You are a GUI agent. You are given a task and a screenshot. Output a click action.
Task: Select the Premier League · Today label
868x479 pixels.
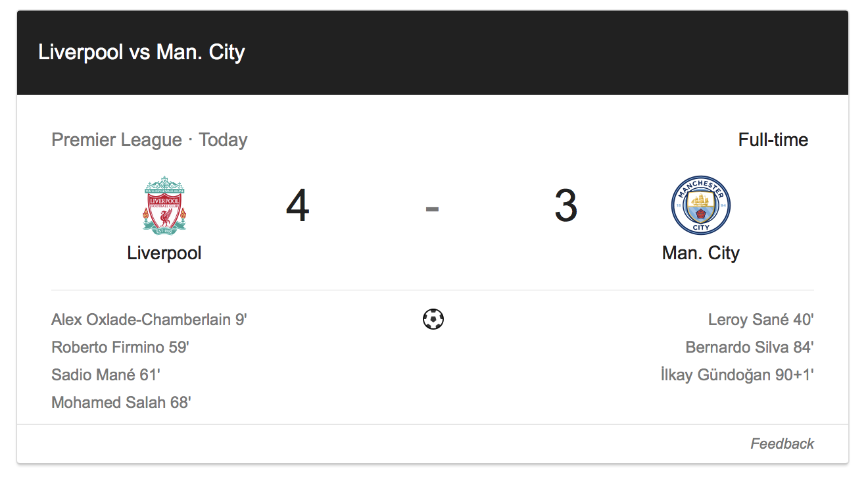(x=149, y=140)
